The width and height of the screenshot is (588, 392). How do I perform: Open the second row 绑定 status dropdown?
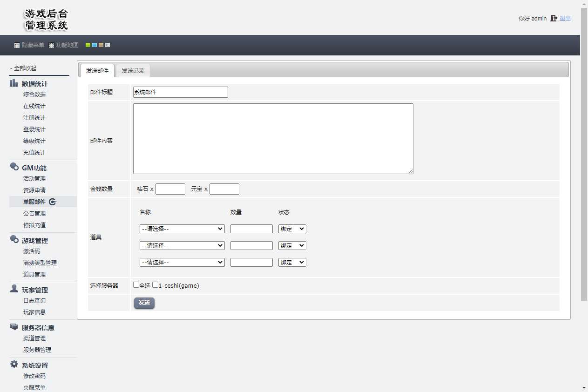tap(292, 246)
